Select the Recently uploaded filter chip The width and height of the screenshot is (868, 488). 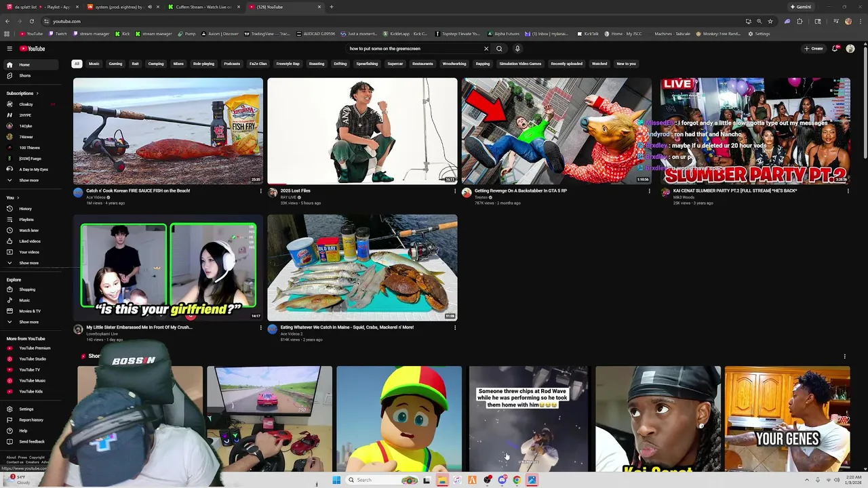pos(566,64)
